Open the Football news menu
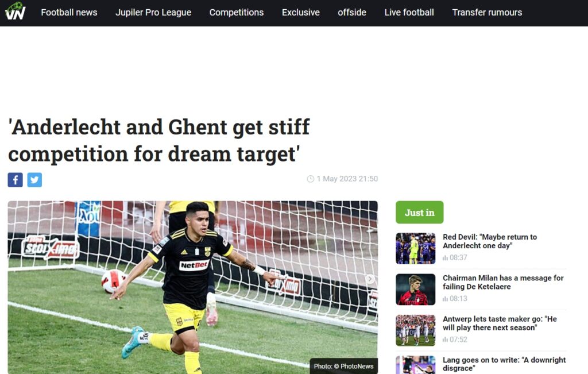 (x=69, y=13)
